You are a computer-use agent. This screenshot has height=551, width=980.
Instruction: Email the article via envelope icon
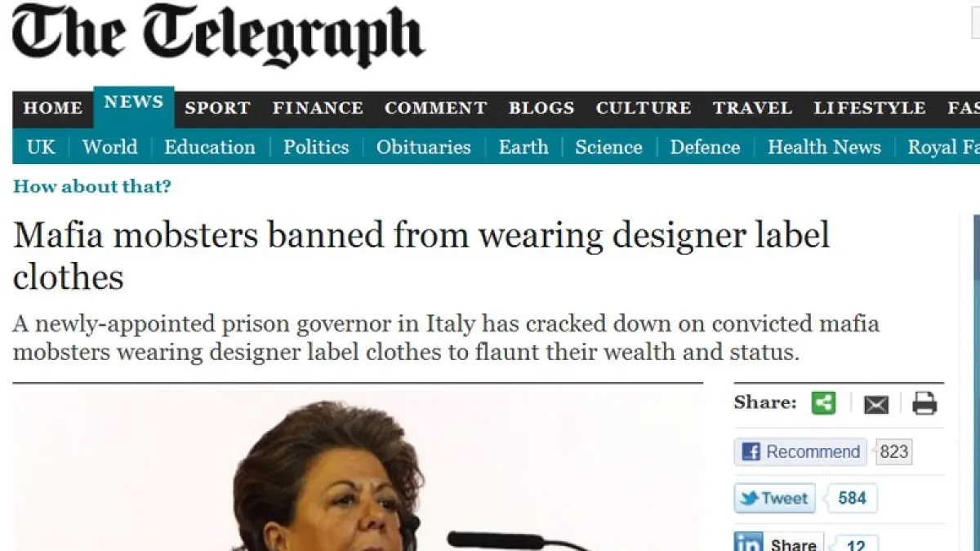pyautogui.click(x=876, y=404)
